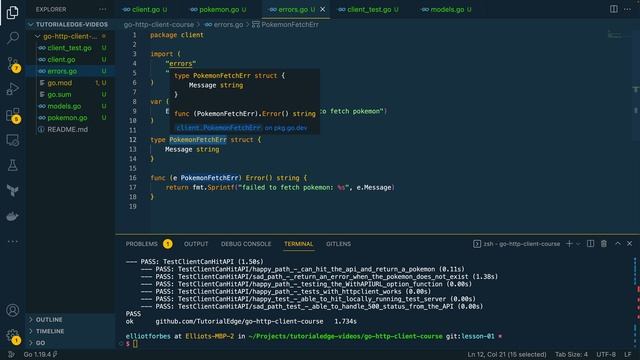This screenshot has height=360, width=640.
Task: Open the Manage gear icon
Action: click(12, 336)
